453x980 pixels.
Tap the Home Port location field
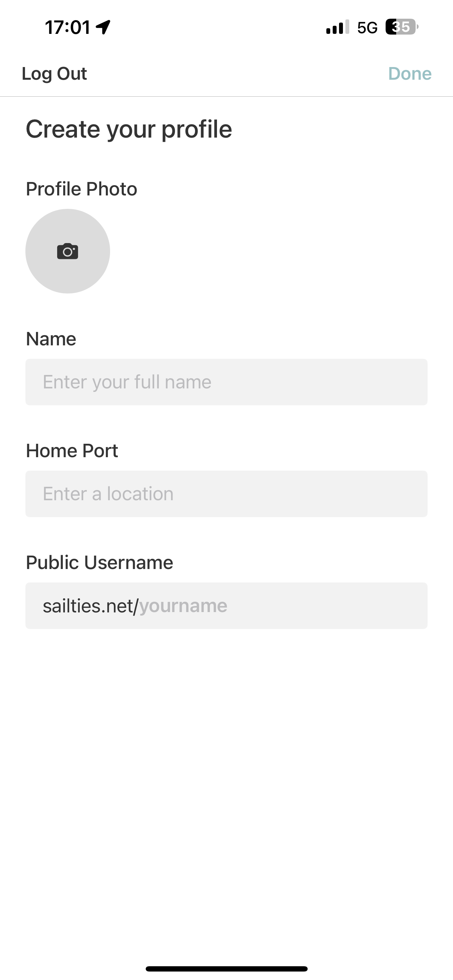[x=226, y=494]
